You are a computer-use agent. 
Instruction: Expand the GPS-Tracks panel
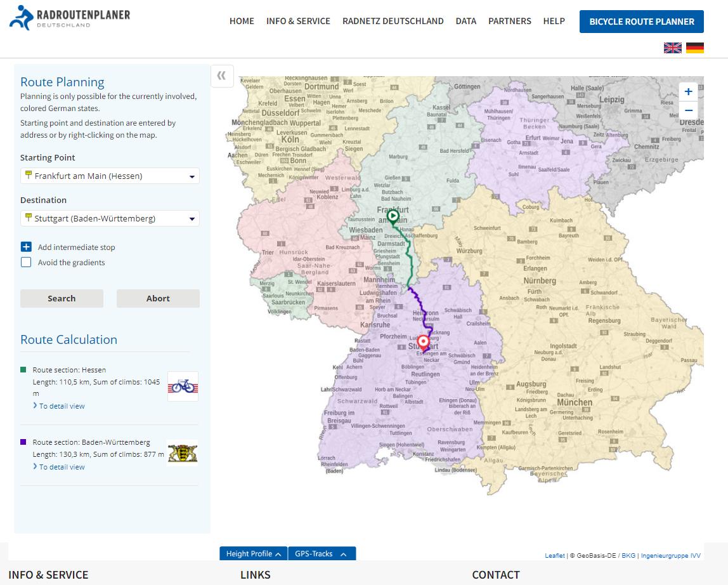pos(322,553)
